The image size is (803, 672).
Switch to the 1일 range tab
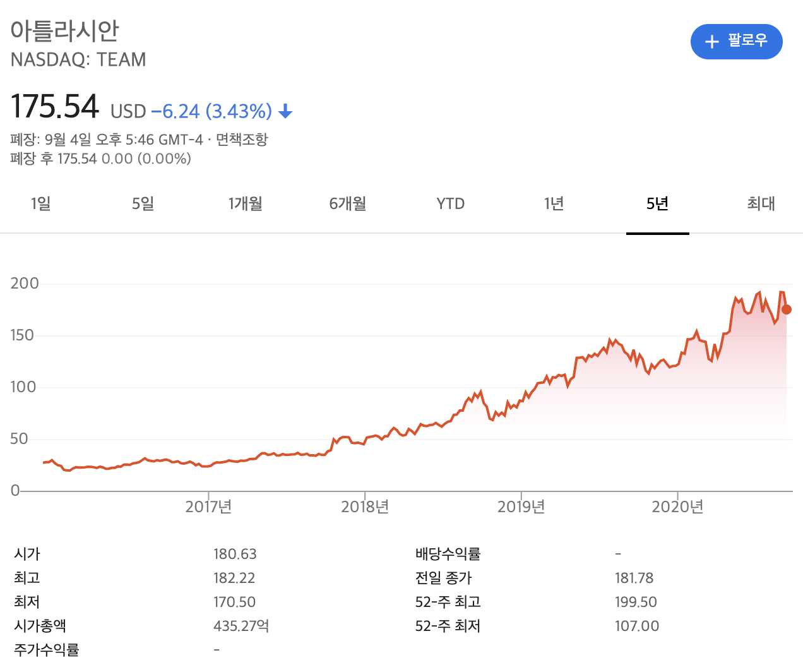tap(41, 203)
